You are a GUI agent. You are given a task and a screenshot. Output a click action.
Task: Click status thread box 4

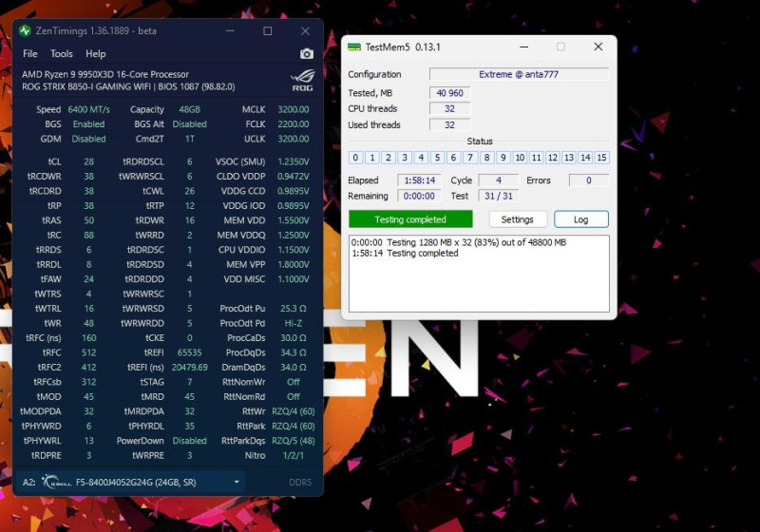pos(421,158)
